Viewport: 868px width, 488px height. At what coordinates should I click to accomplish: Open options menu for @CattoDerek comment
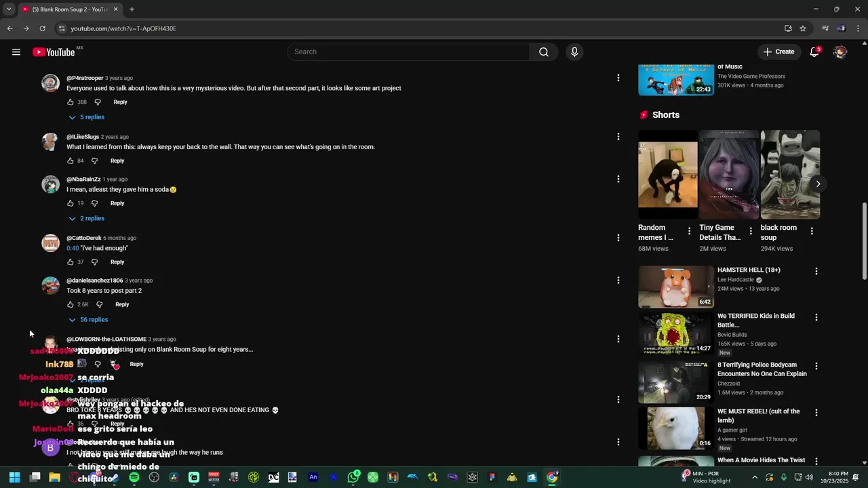[618, 238]
